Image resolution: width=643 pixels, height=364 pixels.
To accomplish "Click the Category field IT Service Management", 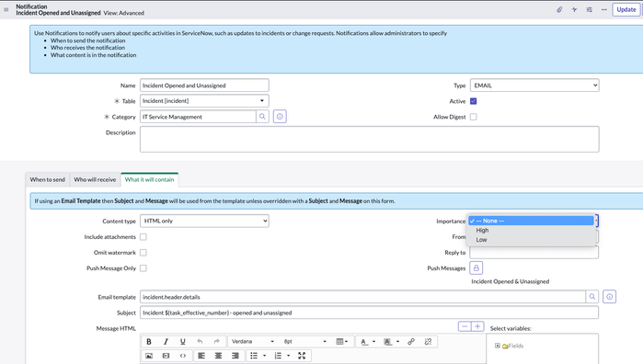I will coord(198,117).
